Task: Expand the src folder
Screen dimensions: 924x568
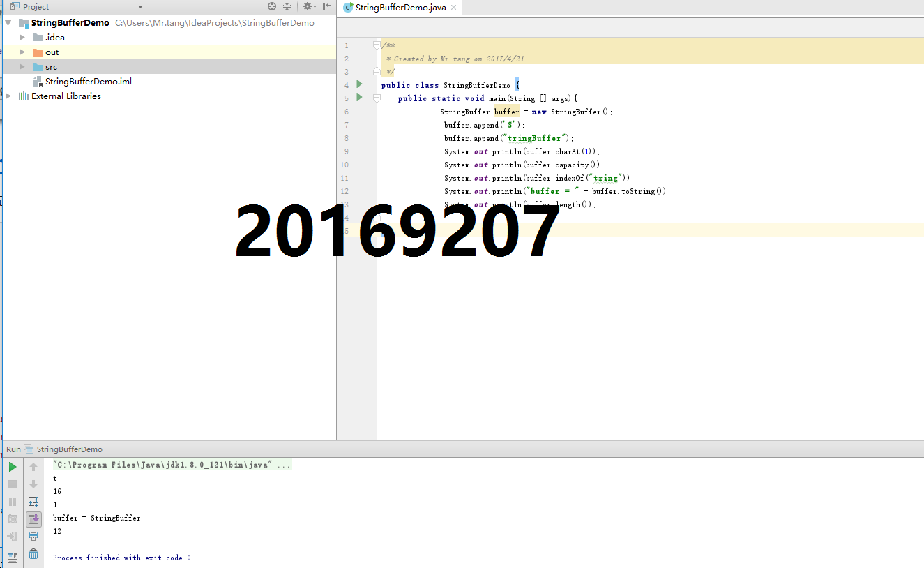Action: click(22, 67)
